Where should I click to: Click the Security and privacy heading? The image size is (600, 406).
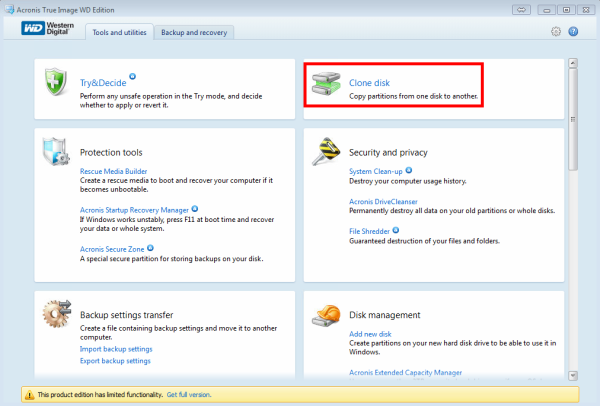coord(388,152)
